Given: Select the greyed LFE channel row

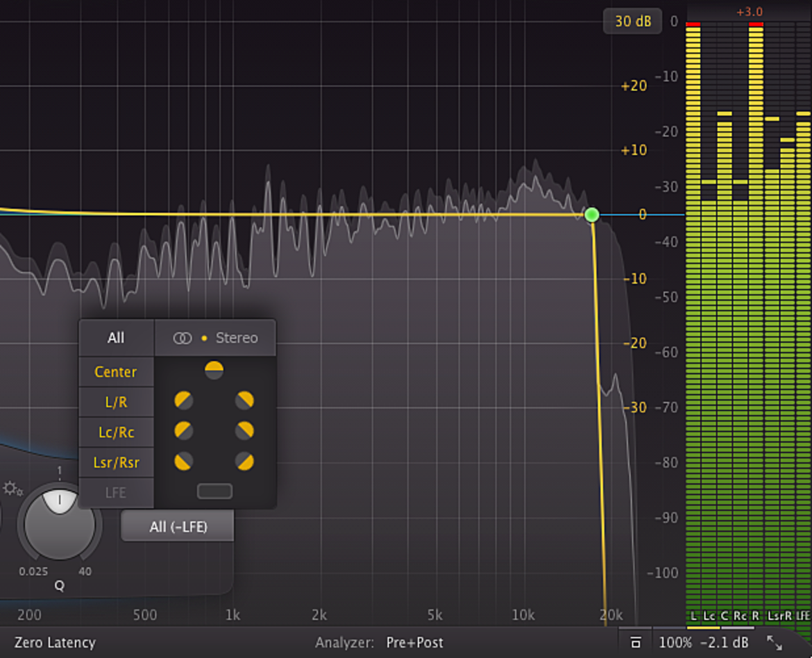Looking at the screenshot, I should (x=116, y=492).
